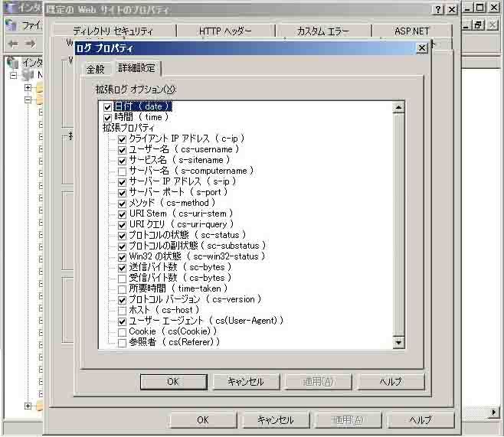
Task: Toggle クライアント IP アドレス (c-ip) checkbox
Action: pos(122,139)
